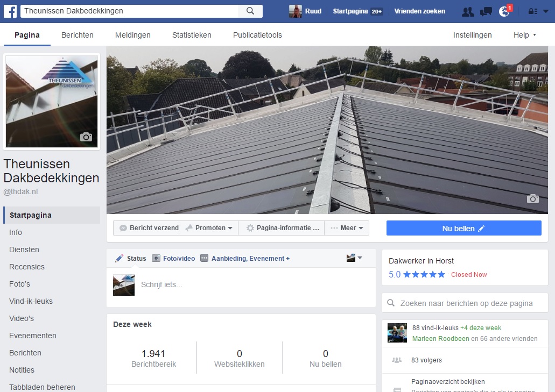Open notifications globe icon

coord(504,12)
